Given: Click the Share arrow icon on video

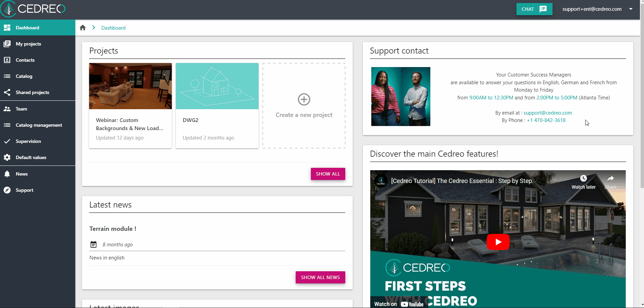Looking at the screenshot, I should click(x=611, y=178).
